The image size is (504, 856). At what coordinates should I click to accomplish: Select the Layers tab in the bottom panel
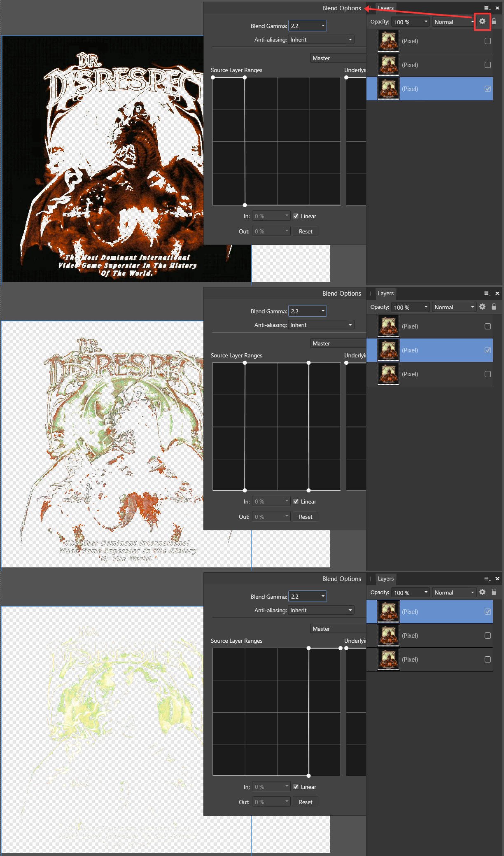click(385, 578)
